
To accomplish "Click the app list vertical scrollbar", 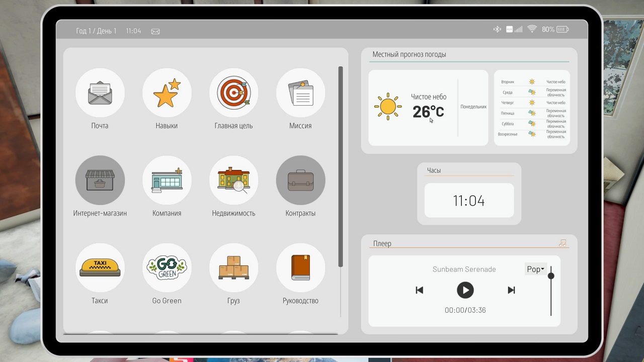I will coord(341,166).
